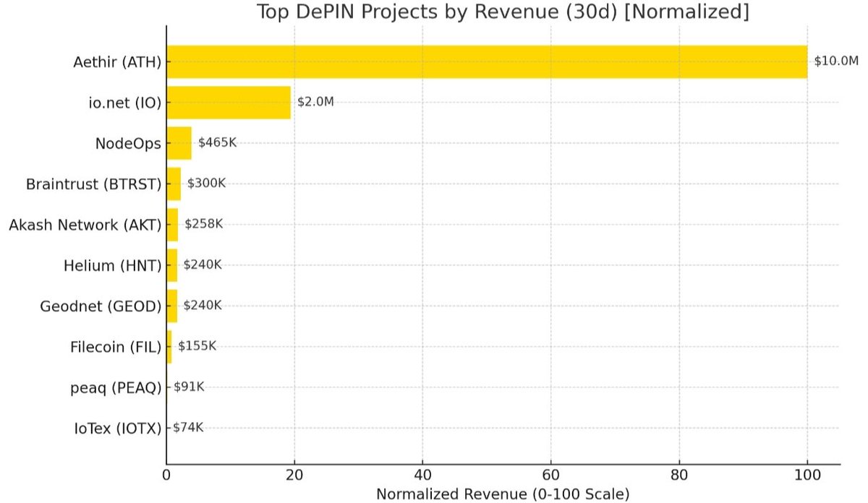Select the $258K value label

[x=204, y=224]
